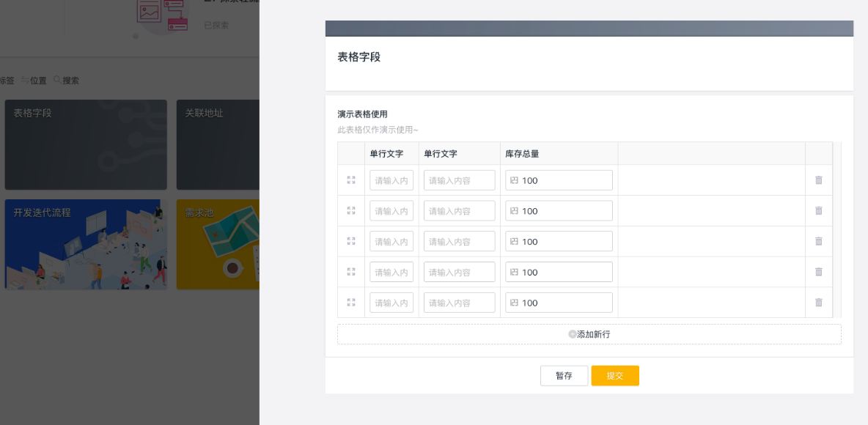Remove the fifth table row with trash icon

click(819, 303)
